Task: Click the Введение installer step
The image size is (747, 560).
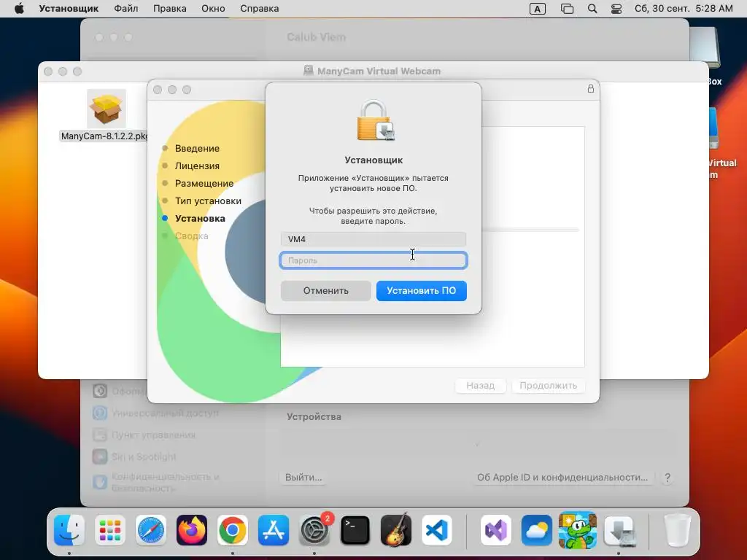Action: [197, 148]
